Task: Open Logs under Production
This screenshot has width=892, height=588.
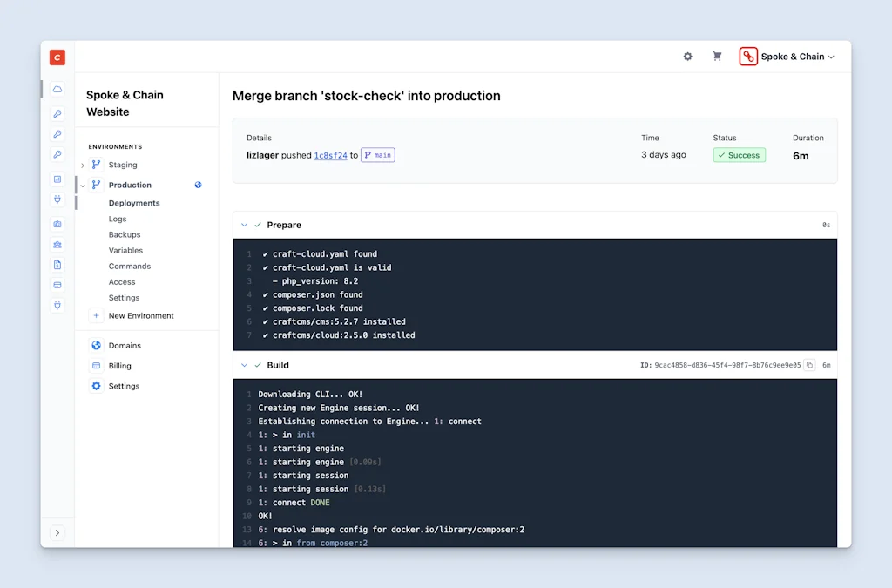Action: pyautogui.click(x=118, y=219)
